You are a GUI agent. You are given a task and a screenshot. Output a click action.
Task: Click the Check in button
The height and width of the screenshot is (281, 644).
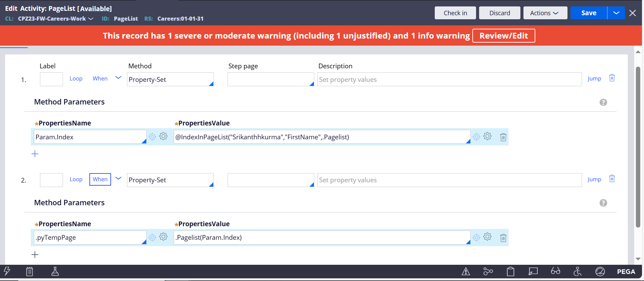tap(455, 13)
